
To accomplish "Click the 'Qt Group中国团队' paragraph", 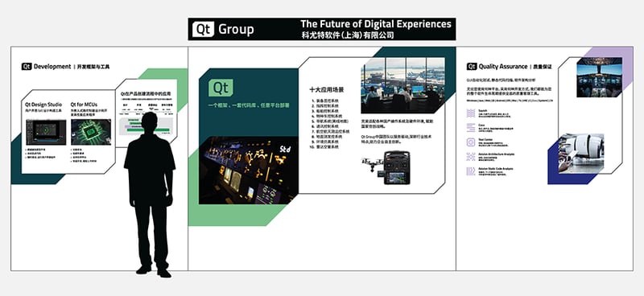I will pos(397,139).
